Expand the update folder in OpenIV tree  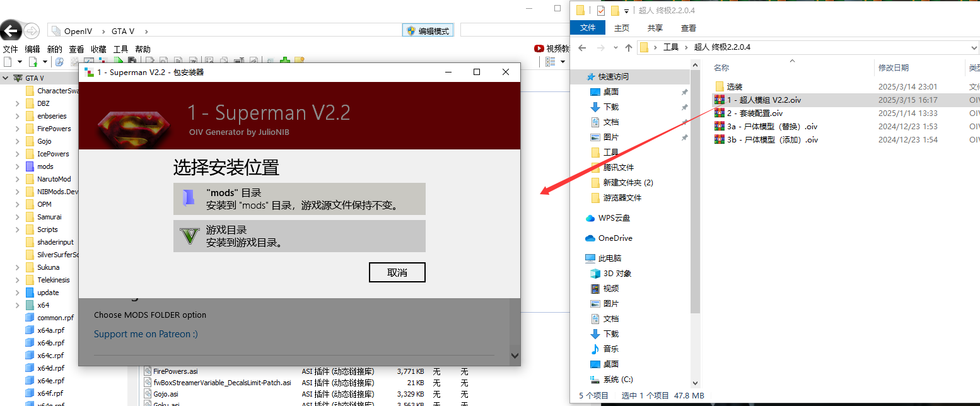[18, 293]
